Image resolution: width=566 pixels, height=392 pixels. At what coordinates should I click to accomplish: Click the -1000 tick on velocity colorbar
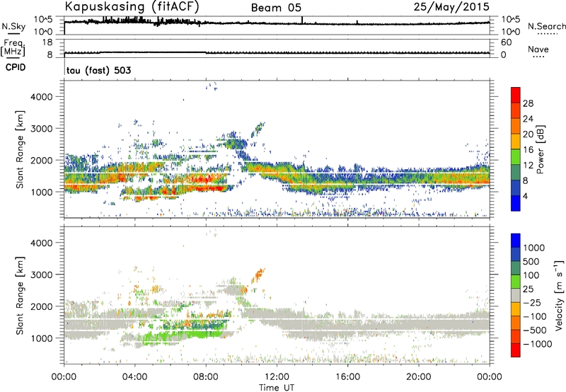click(538, 344)
